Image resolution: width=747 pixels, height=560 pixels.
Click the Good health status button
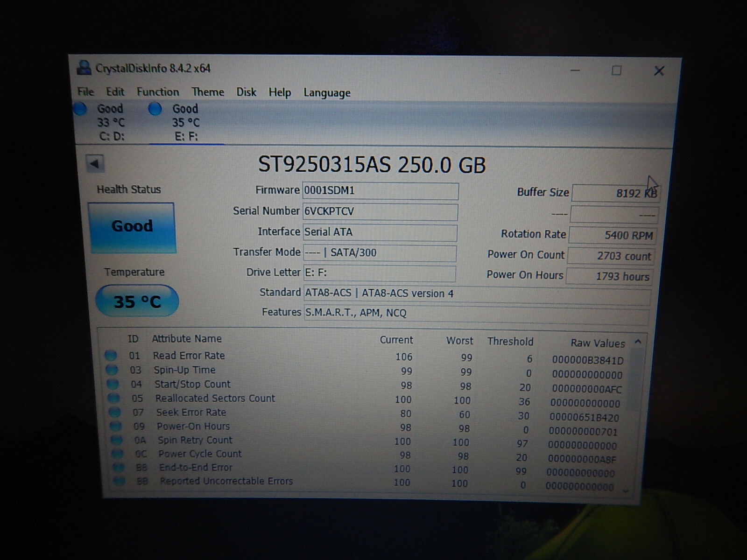click(132, 227)
